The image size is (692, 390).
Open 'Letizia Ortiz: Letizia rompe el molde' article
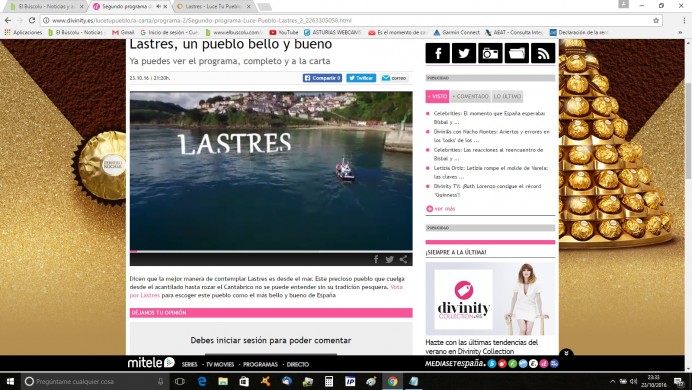coord(490,172)
